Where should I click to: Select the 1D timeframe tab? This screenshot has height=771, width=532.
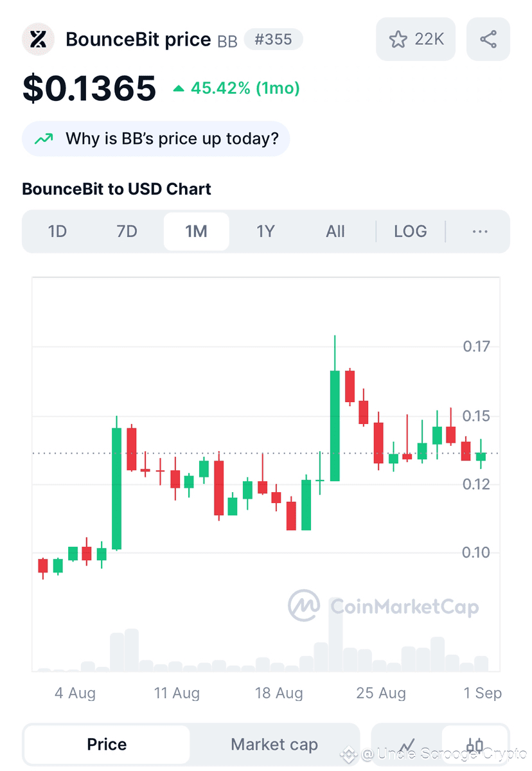tap(58, 231)
